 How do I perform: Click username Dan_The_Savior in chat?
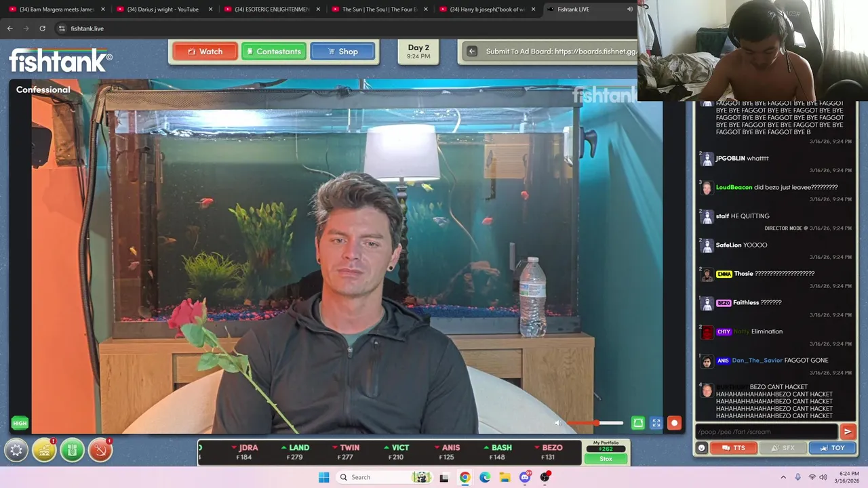pos(757,361)
